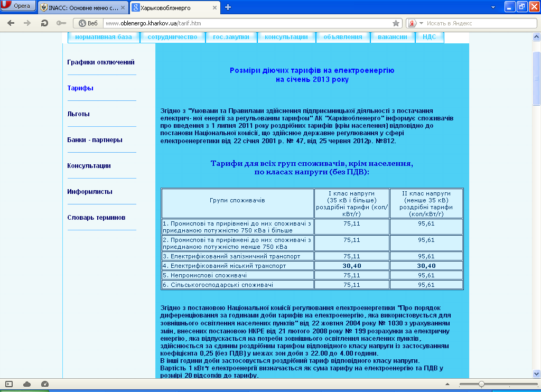
Task: Open the Графики отключений link
Action: pos(101,62)
